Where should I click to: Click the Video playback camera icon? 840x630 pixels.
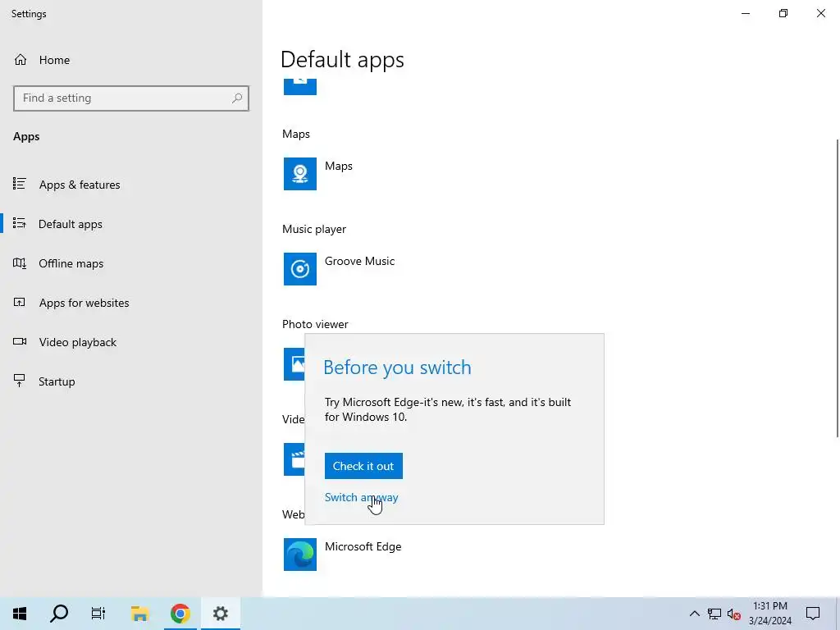tap(20, 341)
